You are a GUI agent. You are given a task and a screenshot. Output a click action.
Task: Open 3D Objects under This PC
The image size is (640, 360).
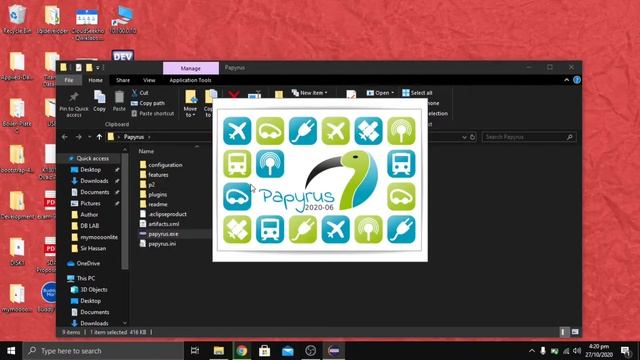pos(93,289)
